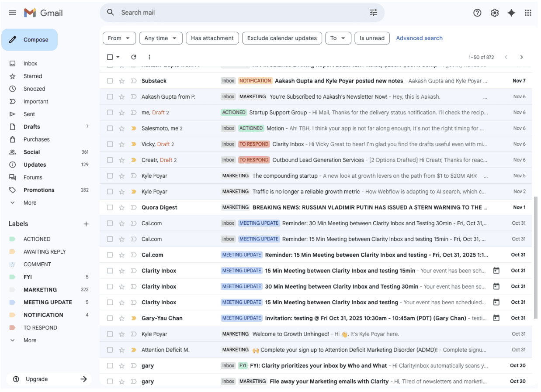Open the Settings gear icon

point(494,13)
